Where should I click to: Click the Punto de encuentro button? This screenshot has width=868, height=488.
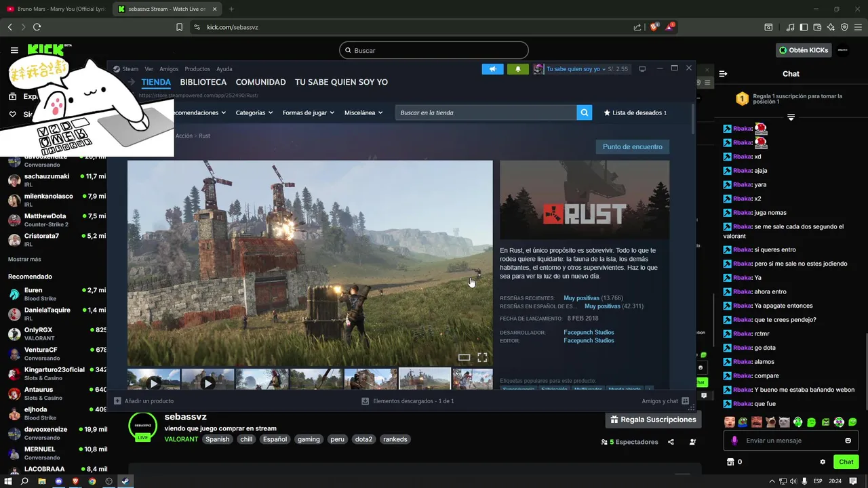633,147
